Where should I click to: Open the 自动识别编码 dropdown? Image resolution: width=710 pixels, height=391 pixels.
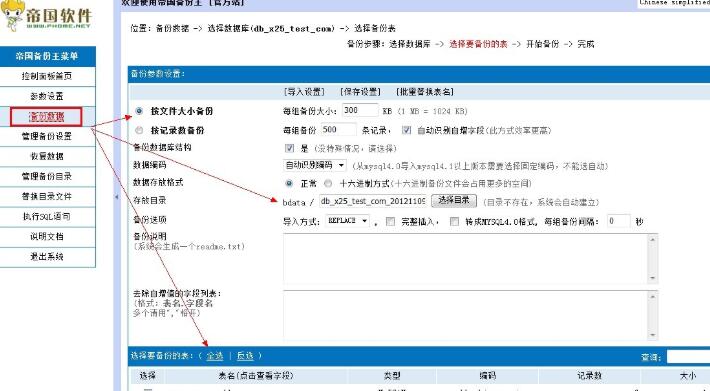[x=315, y=165]
